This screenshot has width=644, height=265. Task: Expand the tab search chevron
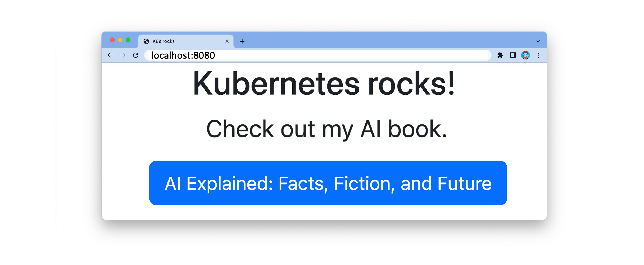[538, 41]
